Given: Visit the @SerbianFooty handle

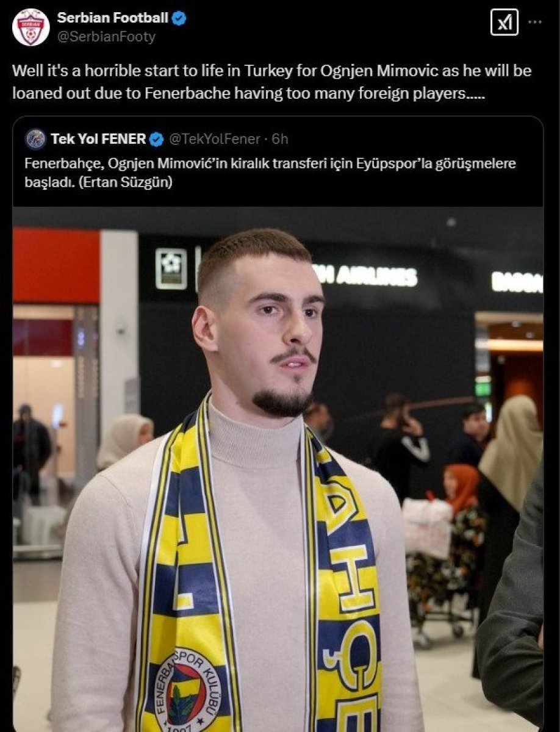Looking at the screenshot, I should (x=106, y=37).
